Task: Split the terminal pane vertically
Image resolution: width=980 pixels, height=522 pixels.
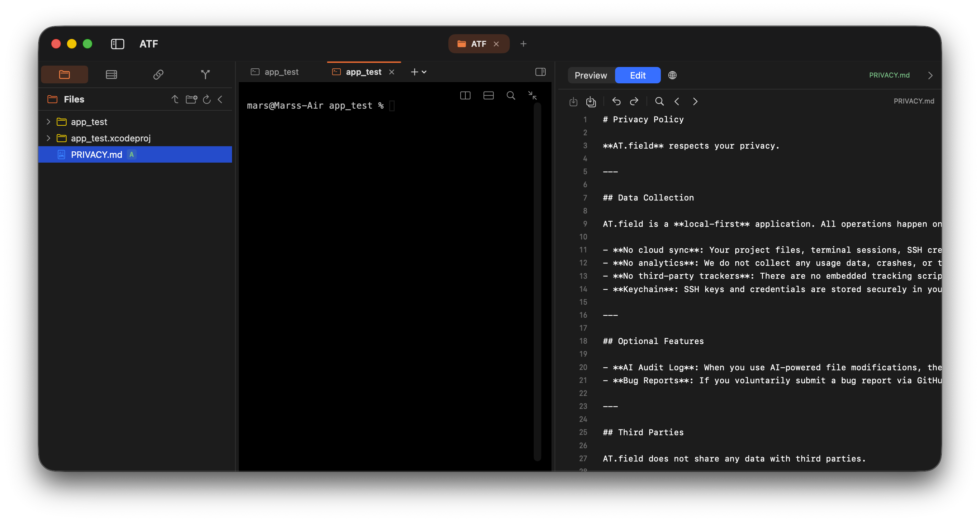Action: (x=465, y=96)
